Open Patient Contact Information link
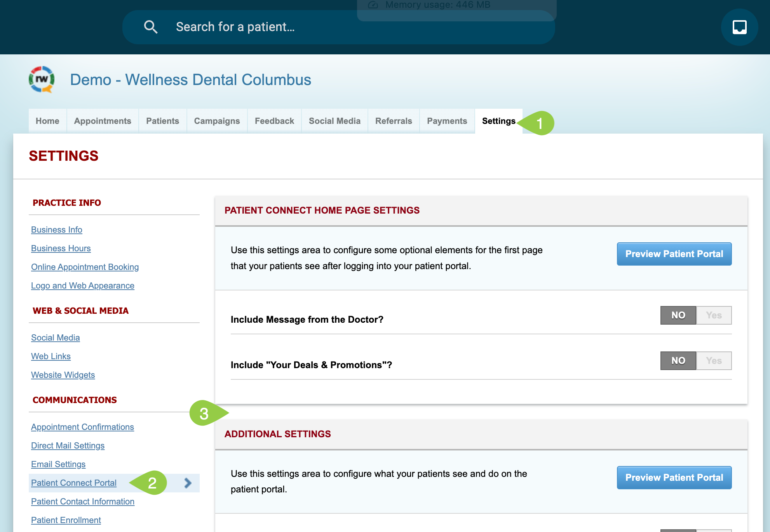Screen dimensions: 770x532 83,501
